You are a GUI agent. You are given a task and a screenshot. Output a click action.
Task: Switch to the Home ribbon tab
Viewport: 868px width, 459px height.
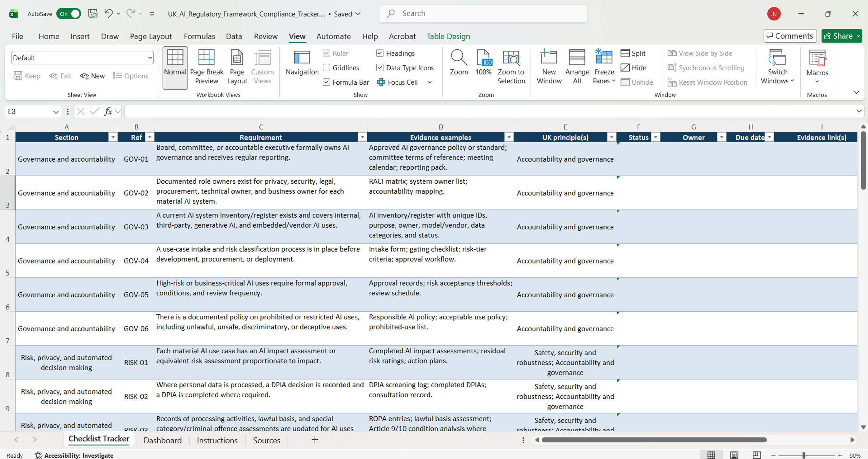click(49, 36)
